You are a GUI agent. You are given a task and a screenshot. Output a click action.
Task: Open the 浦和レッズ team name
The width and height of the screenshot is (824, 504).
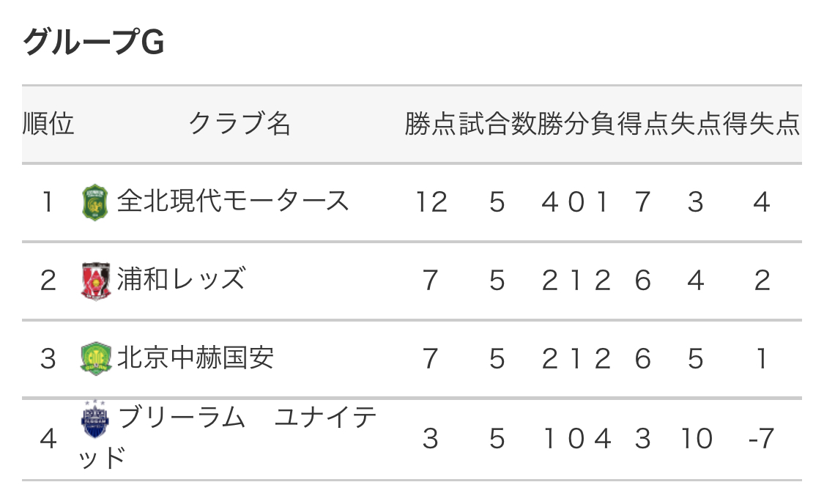click(181, 280)
